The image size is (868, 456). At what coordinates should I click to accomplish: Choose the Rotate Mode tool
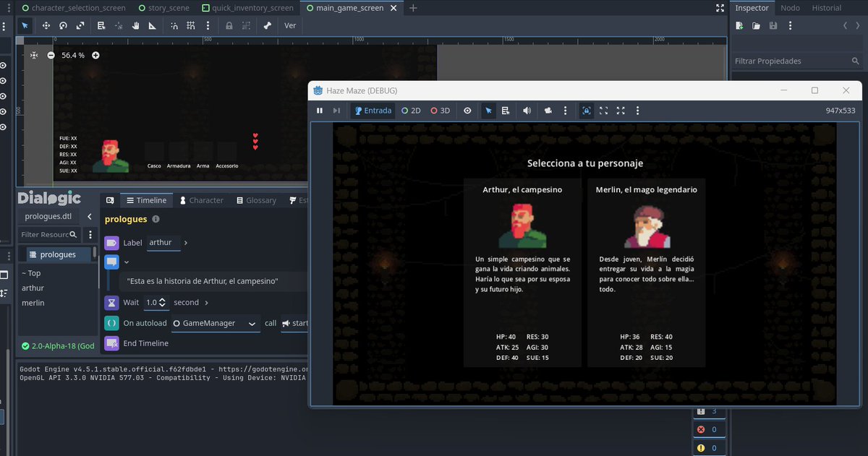(63, 25)
